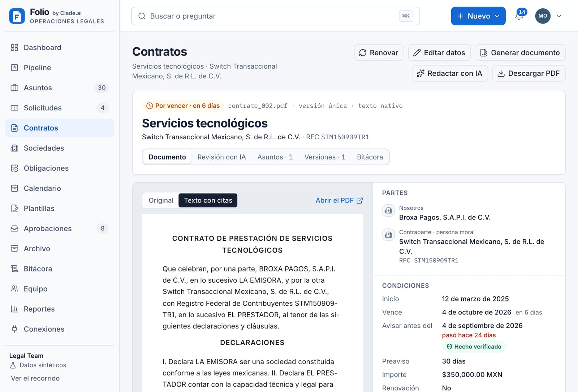
Task: Select the Documento tab
Action: pyautogui.click(x=167, y=157)
